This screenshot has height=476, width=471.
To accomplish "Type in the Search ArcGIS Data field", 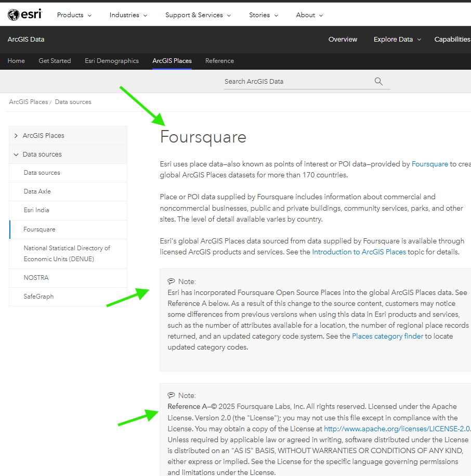I will [x=296, y=82].
